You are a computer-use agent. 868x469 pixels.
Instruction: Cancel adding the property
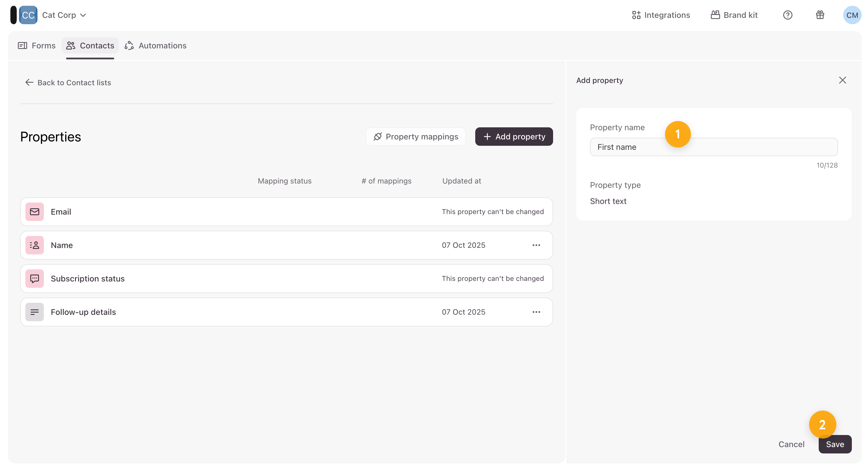[791, 444]
